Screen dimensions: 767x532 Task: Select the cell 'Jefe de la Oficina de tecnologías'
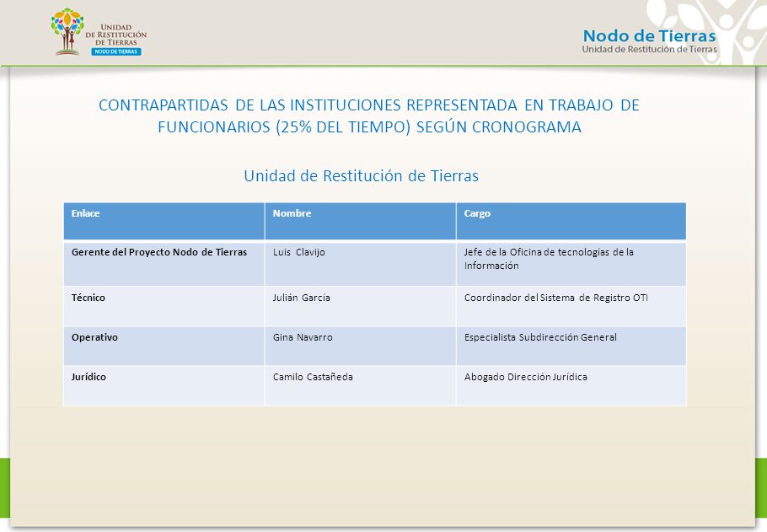click(x=571, y=264)
